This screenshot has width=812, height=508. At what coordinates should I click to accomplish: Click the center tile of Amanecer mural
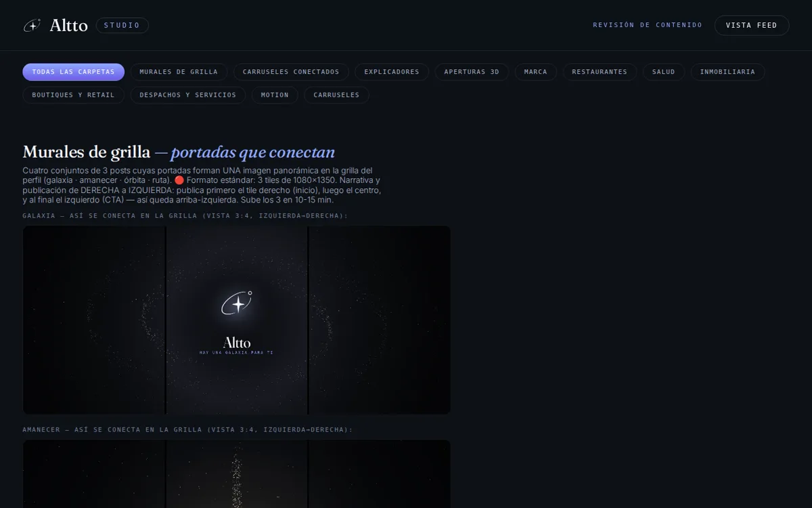point(237,474)
